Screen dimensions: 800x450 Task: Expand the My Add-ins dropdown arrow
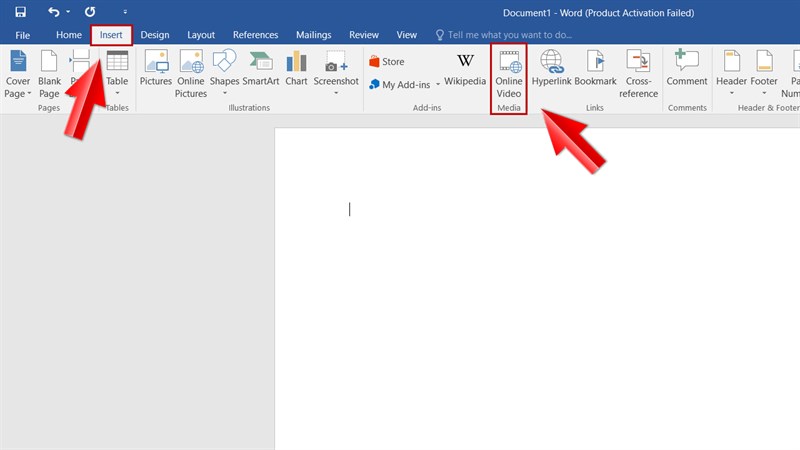click(438, 84)
